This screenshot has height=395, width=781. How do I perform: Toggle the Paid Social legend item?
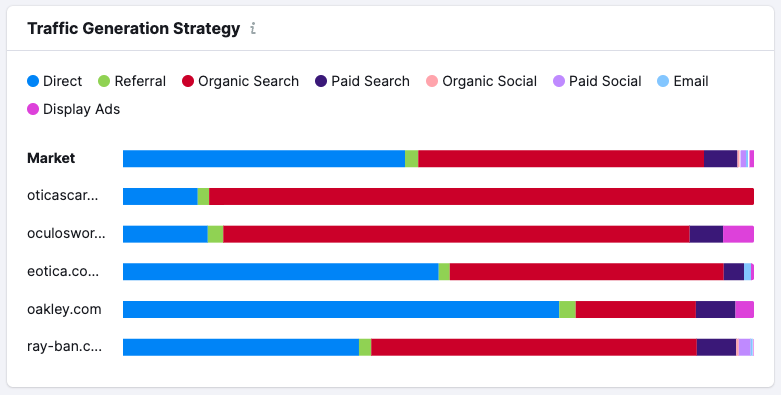point(597,81)
